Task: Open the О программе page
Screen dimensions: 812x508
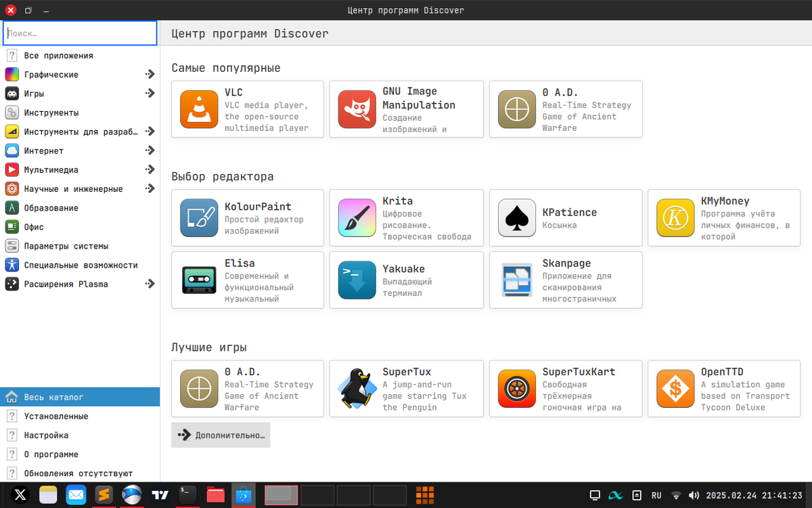Action: [x=80, y=454]
